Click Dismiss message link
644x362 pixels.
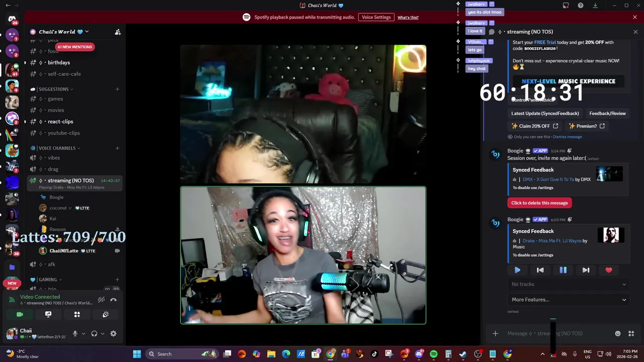point(567,137)
